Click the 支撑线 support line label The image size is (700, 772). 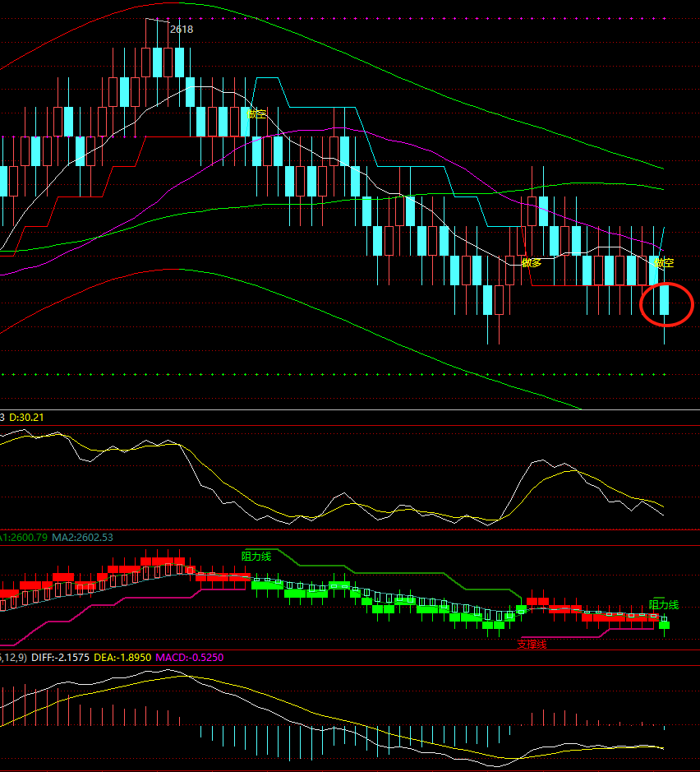tap(532, 645)
